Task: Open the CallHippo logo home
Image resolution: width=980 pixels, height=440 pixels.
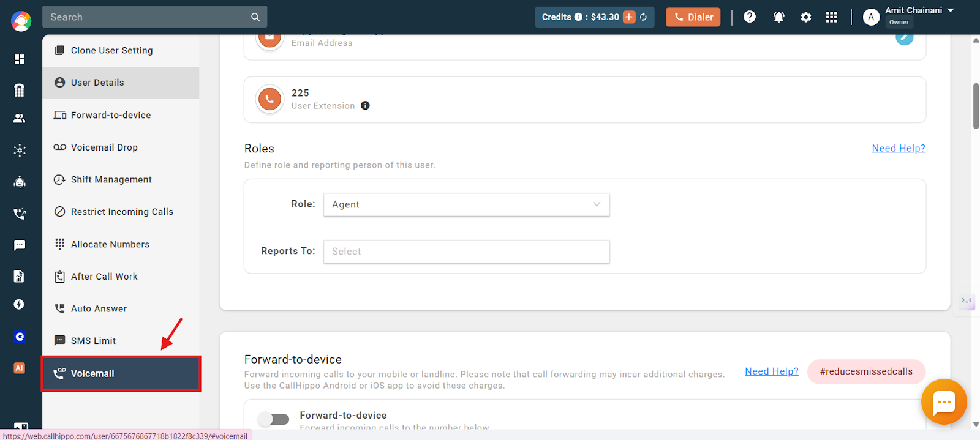Action: coord(21,21)
